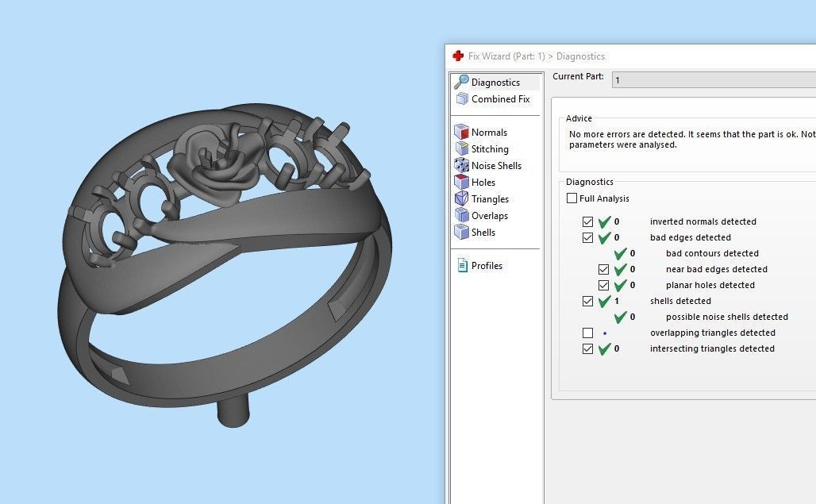
Task: Select the Combined Fix icon
Action: (x=462, y=99)
